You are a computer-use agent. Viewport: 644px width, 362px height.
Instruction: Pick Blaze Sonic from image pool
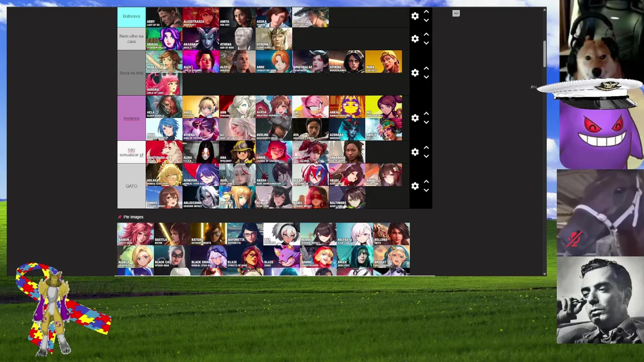pos(282,256)
